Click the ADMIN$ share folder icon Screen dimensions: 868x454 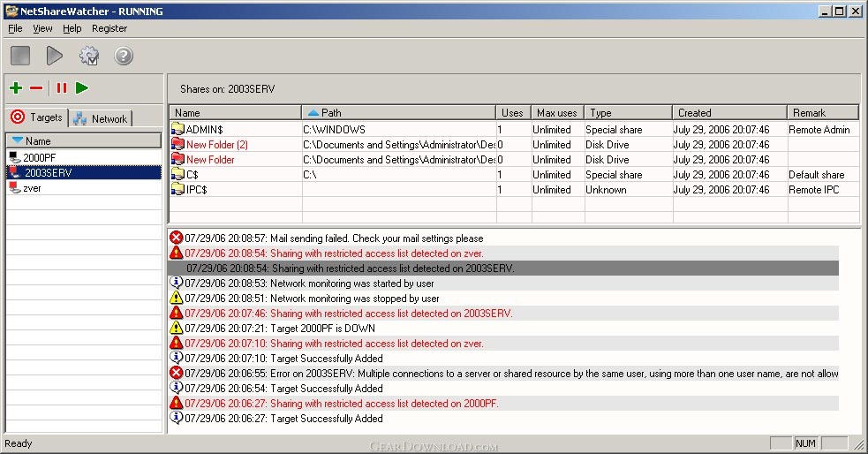click(x=177, y=129)
